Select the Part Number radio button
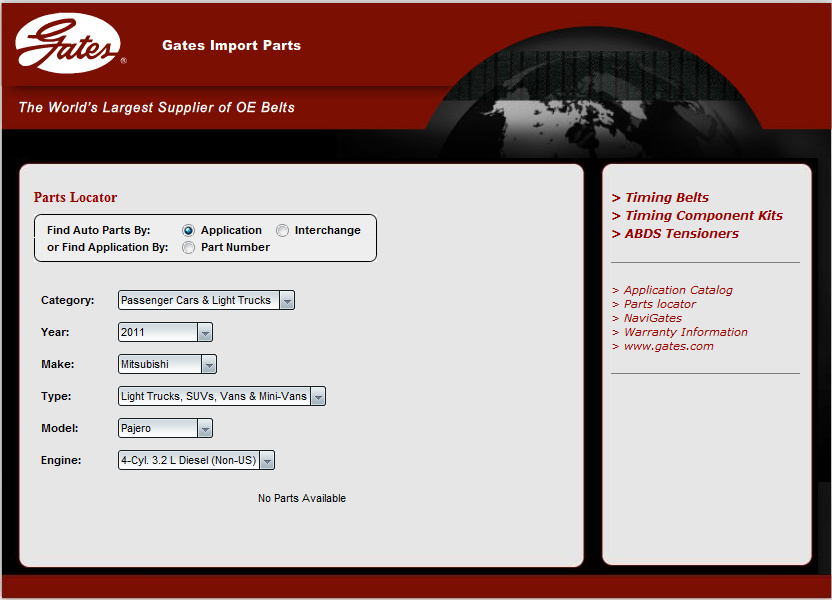Image resolution: width=832 pixels, height=600 pixels. (x=188, y=248)
